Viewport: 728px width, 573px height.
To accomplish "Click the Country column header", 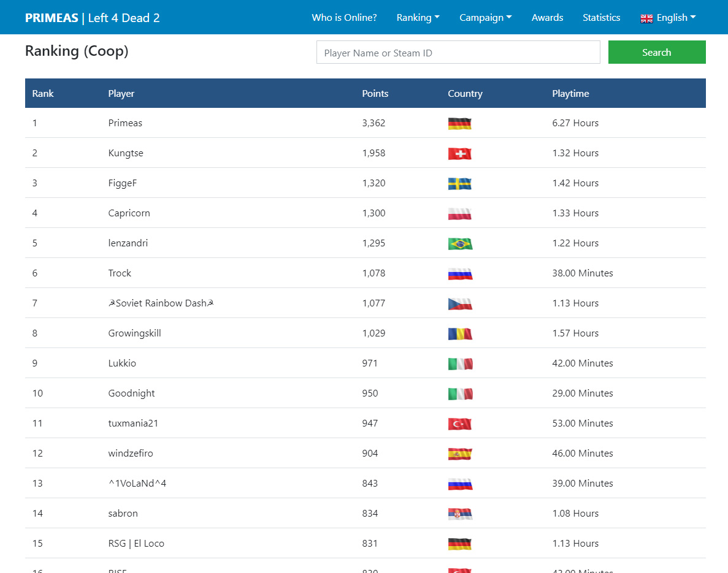I will point(466,94).
